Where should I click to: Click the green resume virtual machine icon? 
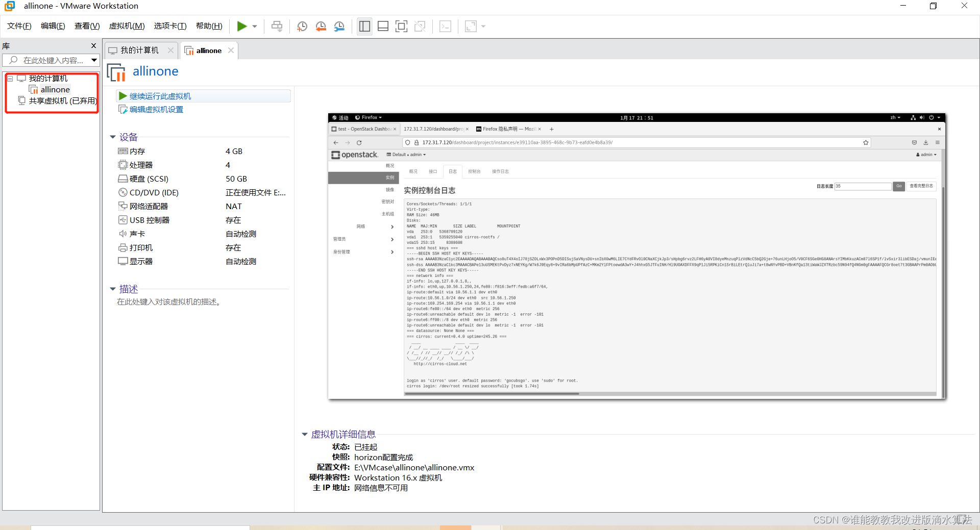tap(242, 26)
